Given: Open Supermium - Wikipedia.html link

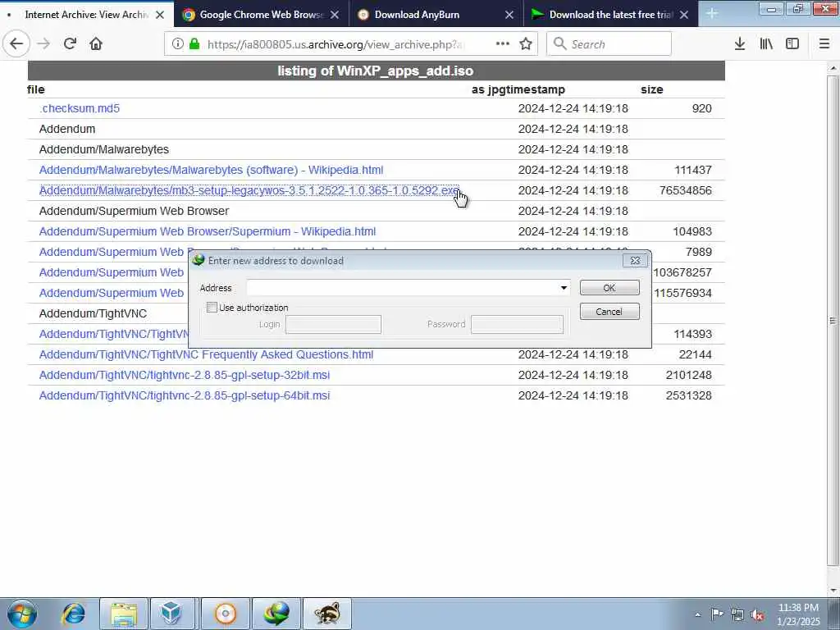Looking at the screenshot, I should pos(208,231).
